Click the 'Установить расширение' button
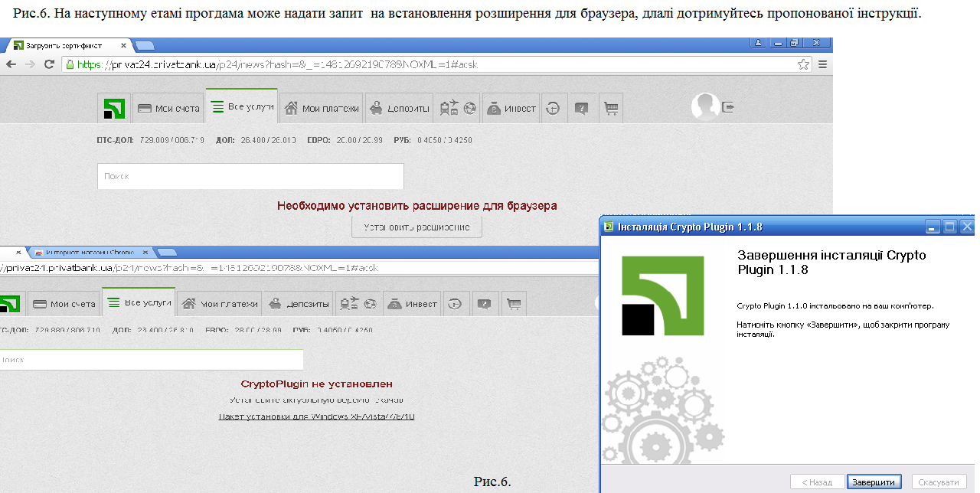Image resolution: width=980 pixels, height=493 pixels. tap(416, 227)
